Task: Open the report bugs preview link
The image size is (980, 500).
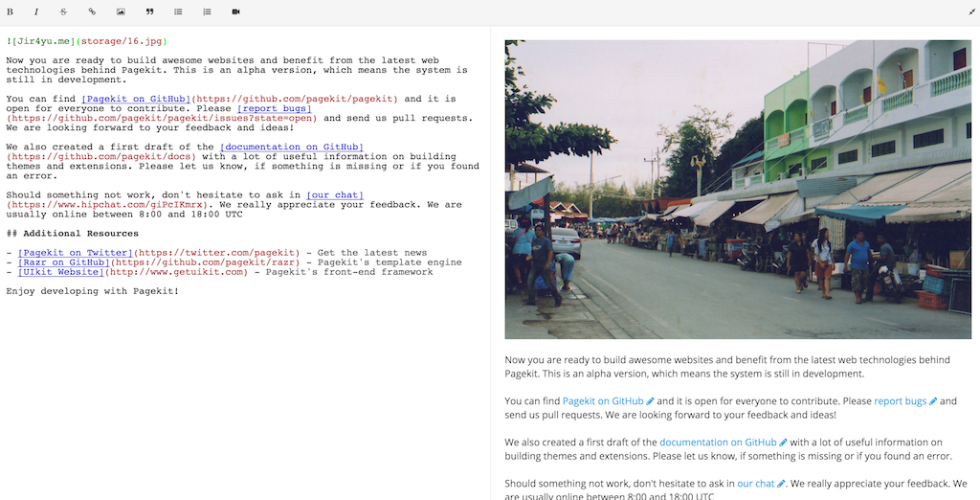Action: click(x=900, y=401)
